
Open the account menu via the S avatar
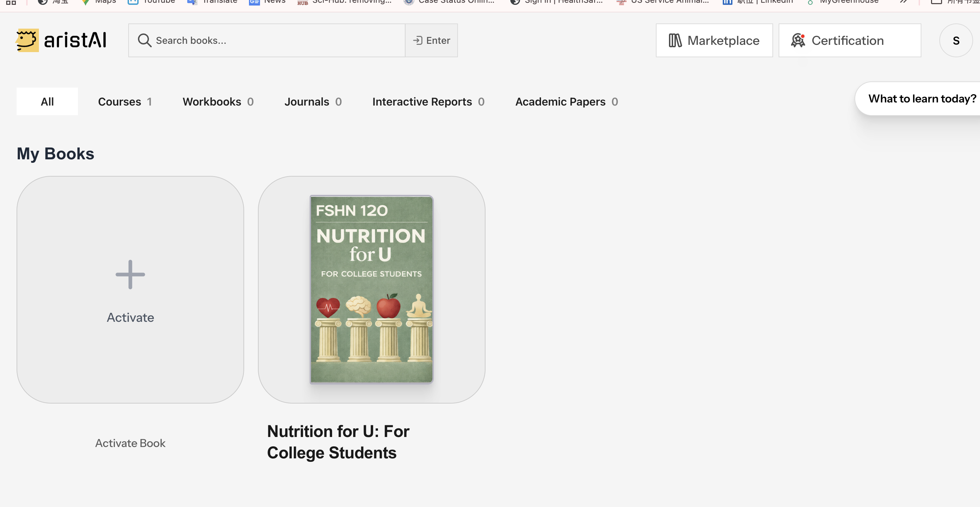[956, 40]
